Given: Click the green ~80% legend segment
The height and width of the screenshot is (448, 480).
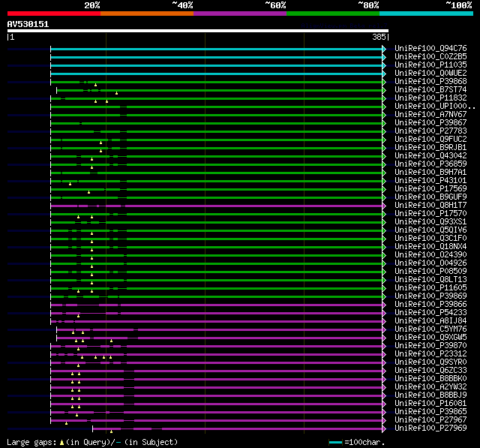Looking at the screenshot, I should click(x=332, y=14).
